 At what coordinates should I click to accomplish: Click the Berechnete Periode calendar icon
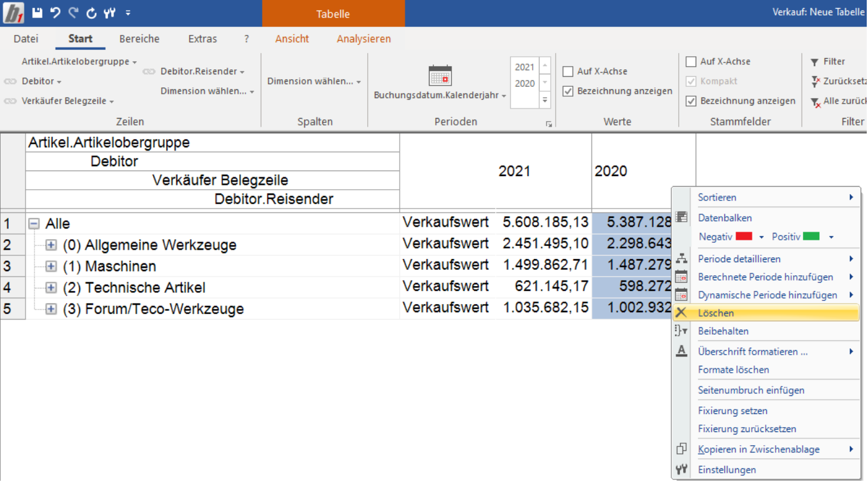coord(681,277)
